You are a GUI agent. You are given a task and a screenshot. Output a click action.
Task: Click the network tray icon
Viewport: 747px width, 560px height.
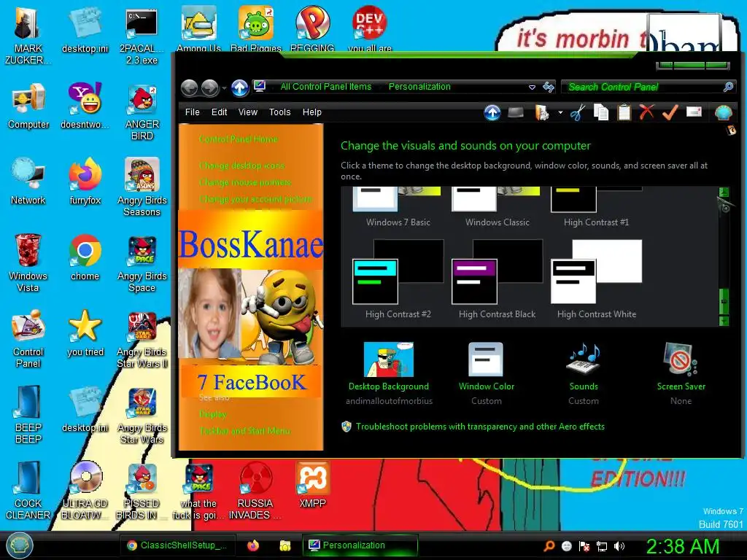[x=602, y=546]
